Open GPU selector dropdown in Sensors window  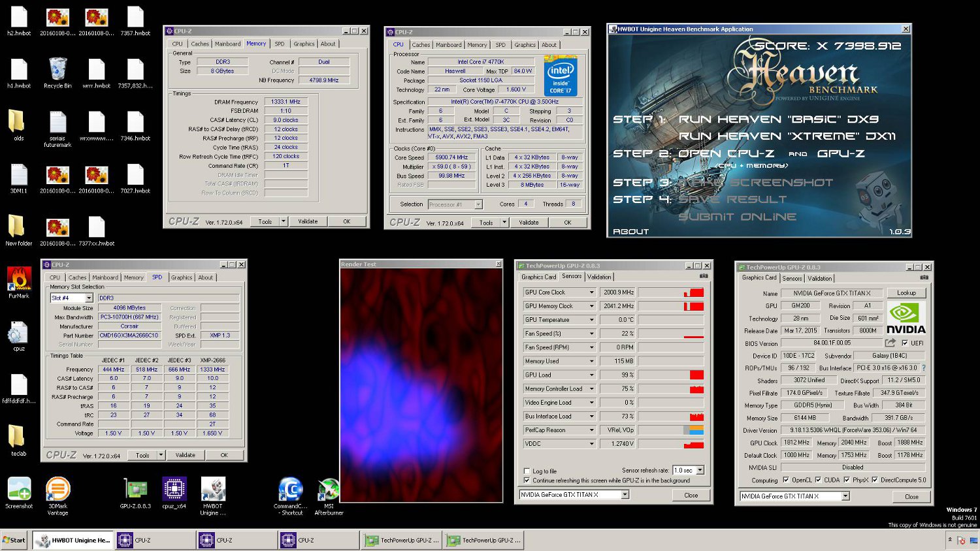tap(625, 495)
